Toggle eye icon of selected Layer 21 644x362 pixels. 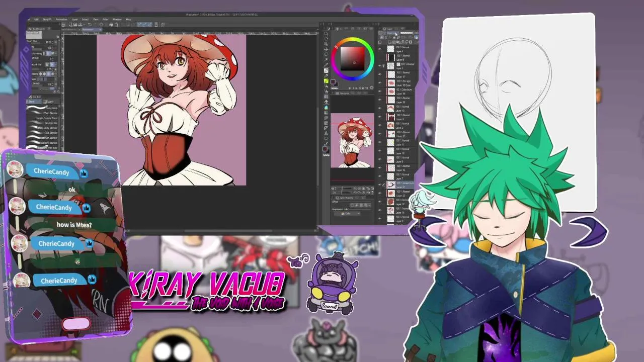[x=380, y=185]
